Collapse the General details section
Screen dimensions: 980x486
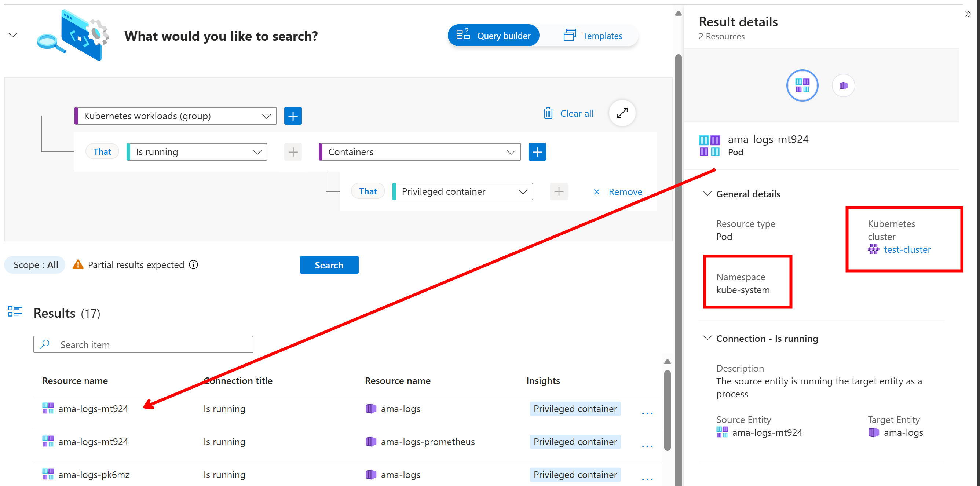pos(707,194)
